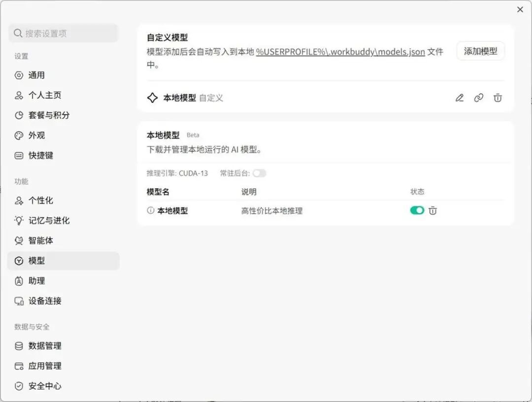Click the 外观 palette icon
The image size is (532, 402).
(19, 135)
